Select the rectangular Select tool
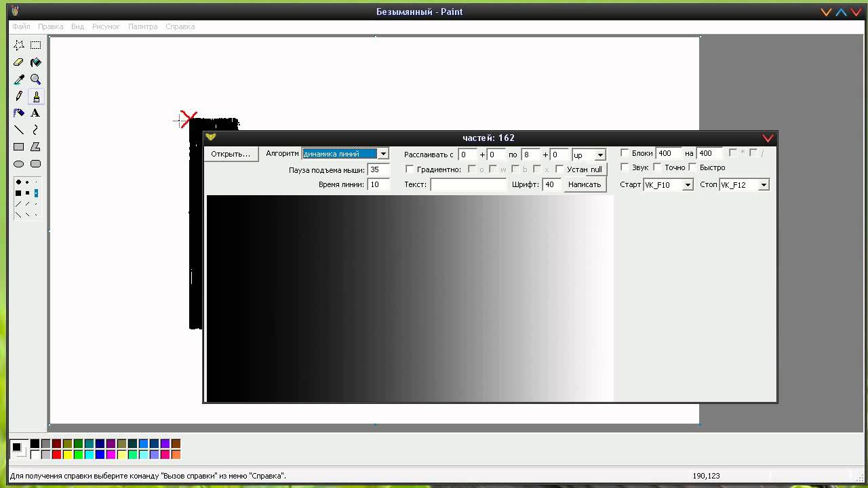This screenshot has width=868, height=488. [x=36, y=45]
